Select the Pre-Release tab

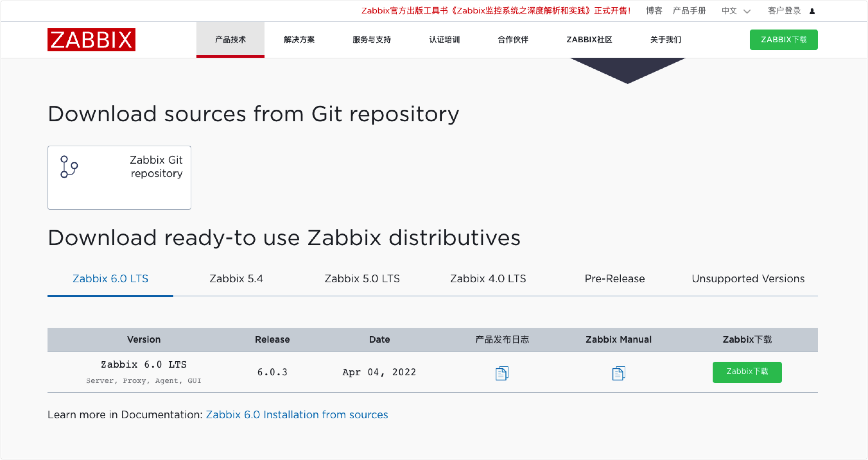[615, 278]
